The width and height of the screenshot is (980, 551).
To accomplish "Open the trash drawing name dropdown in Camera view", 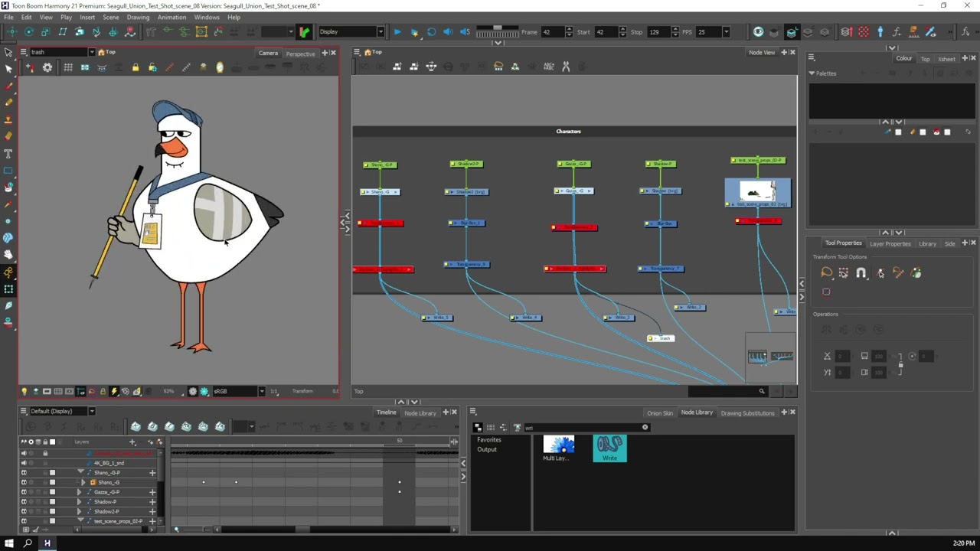I will coord(91,52).
